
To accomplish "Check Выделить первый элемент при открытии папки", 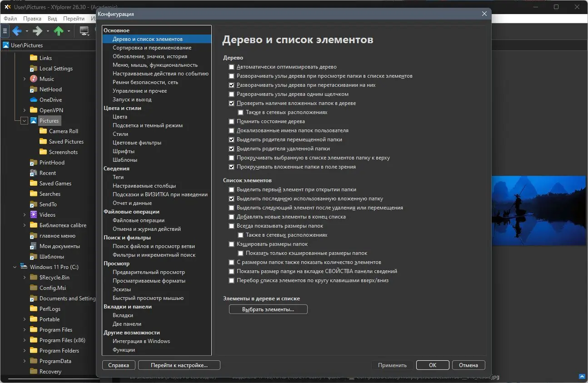I will pos(232,189).
